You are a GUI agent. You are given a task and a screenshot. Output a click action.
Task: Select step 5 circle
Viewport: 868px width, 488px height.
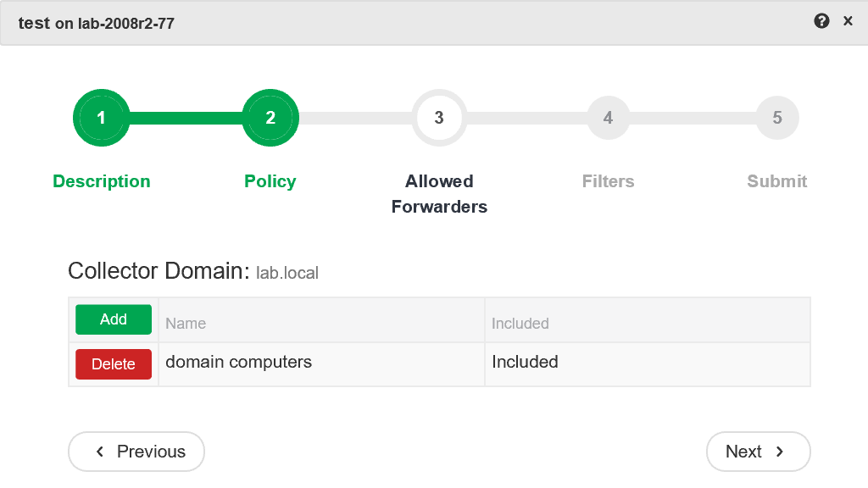pos(776,118)
